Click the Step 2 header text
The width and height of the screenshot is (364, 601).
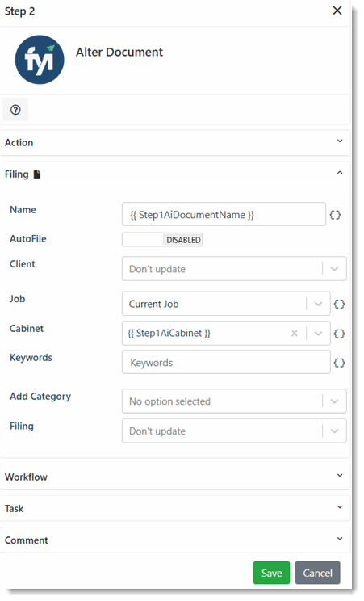[x=19, y=11]
